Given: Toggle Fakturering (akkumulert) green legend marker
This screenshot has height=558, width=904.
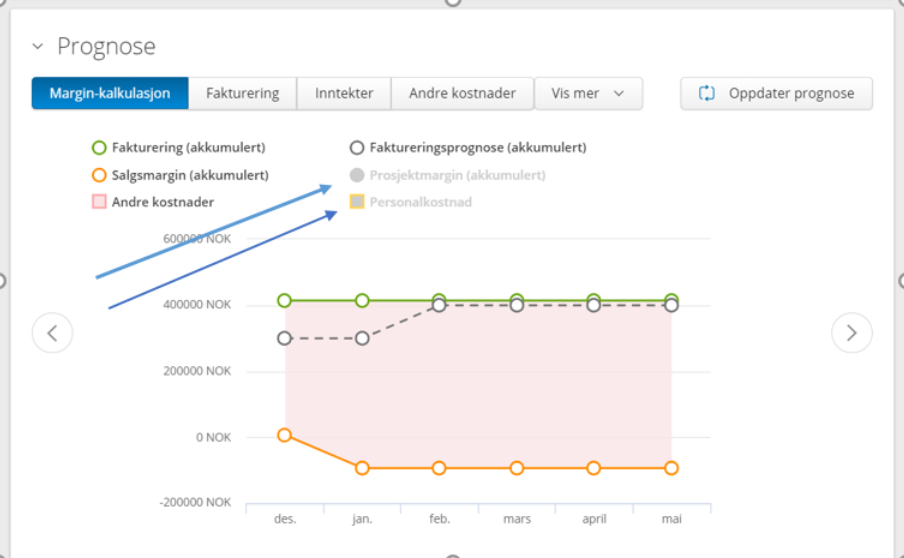Looking at the screenshot, I should [99, 148].
